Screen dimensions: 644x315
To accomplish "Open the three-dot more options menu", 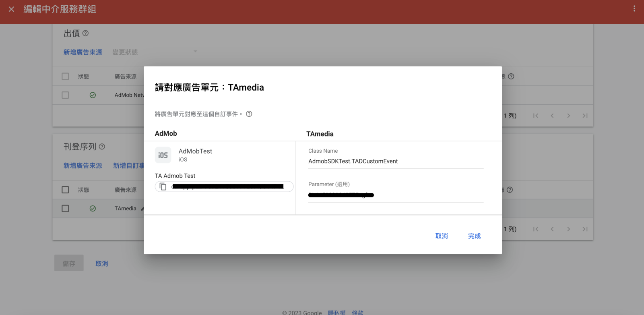I will (x=634, y=8).
